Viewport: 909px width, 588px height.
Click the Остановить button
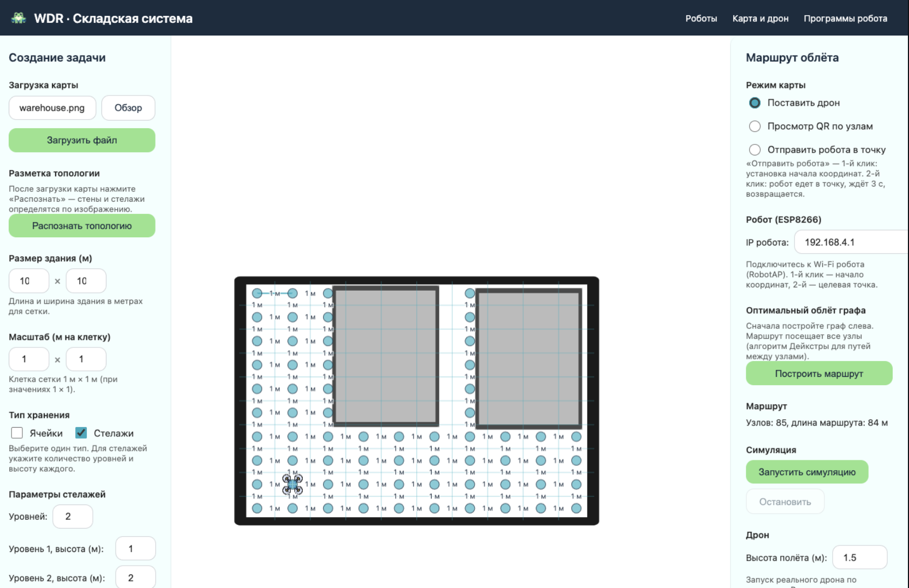point(785,502)
